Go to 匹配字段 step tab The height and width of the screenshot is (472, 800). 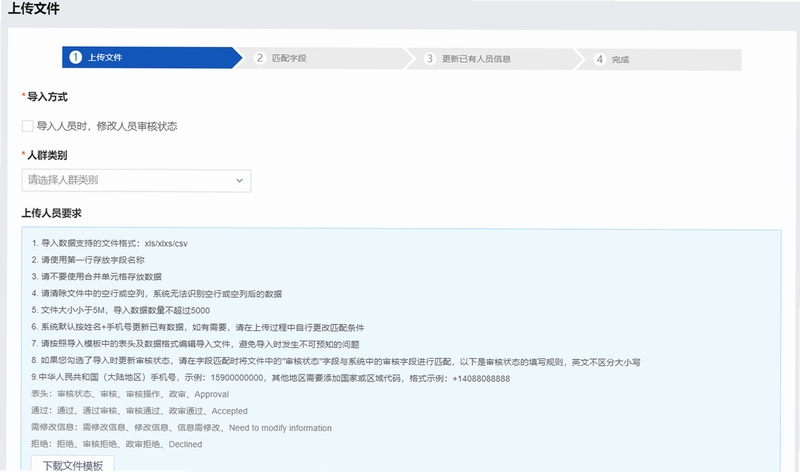pos(325,58)
